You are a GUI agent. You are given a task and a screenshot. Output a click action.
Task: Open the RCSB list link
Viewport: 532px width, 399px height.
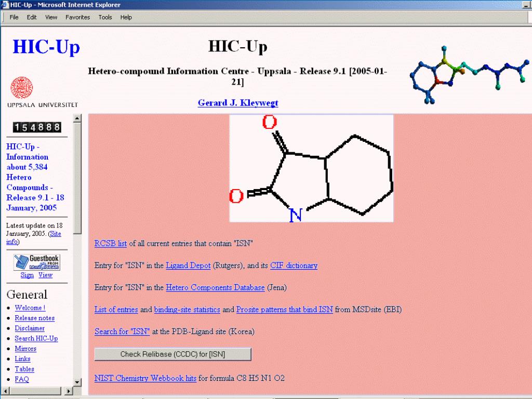pos(111,243)
